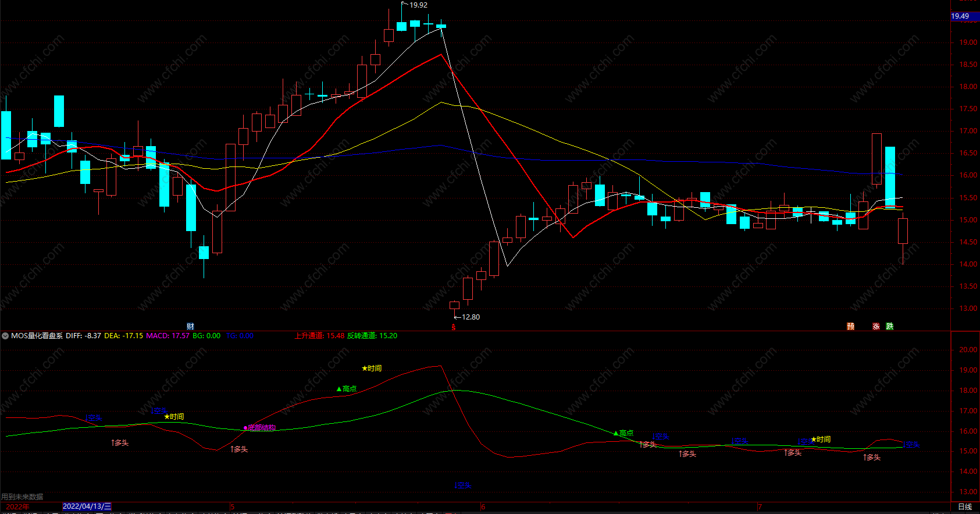
Task: Click the 反转通道: 15.20 label
Action: 372,336
